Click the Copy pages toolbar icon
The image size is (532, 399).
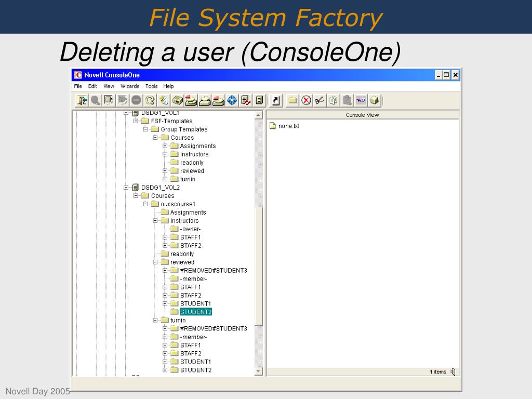(333, 100)
